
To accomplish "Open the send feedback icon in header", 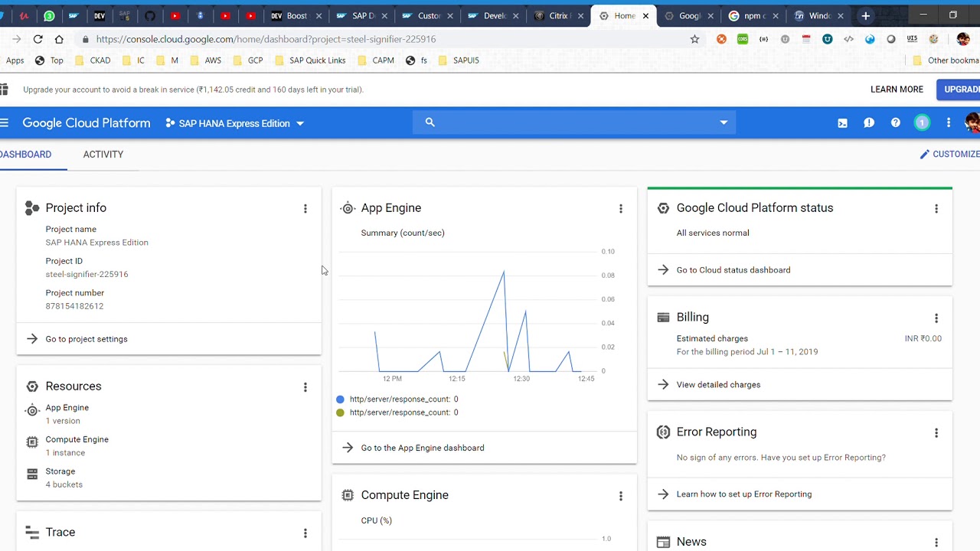I will coord(869,123).
